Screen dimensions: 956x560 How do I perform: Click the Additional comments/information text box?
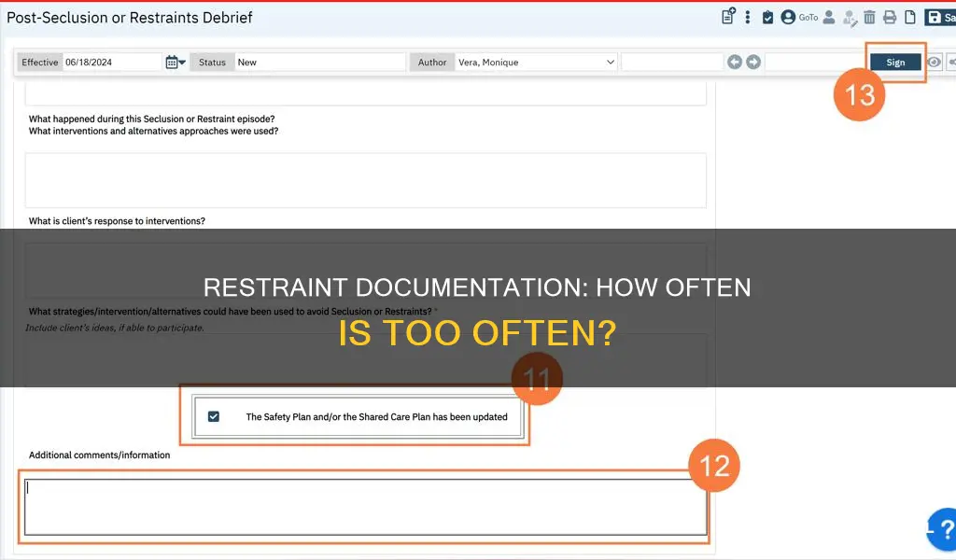click(x=365, y=507)
